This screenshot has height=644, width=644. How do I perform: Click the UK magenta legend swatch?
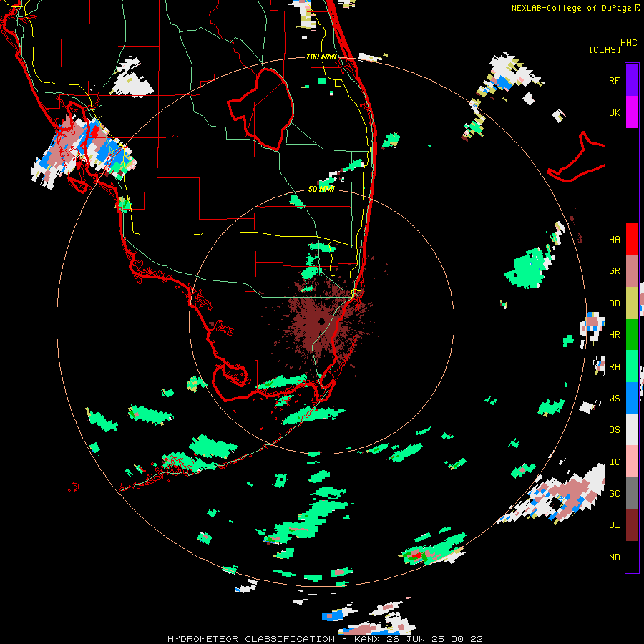(632, 112)
